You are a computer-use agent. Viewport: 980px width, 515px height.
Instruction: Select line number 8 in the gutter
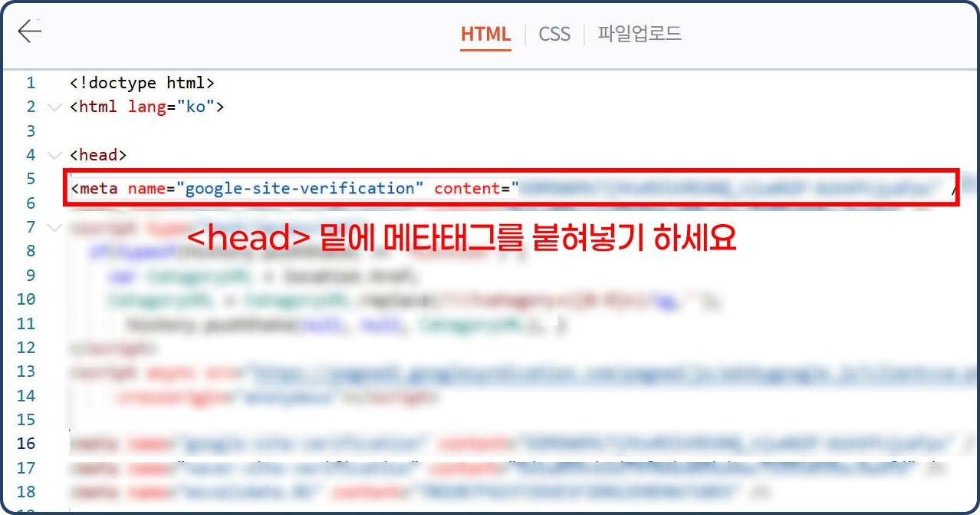[31, 251]
